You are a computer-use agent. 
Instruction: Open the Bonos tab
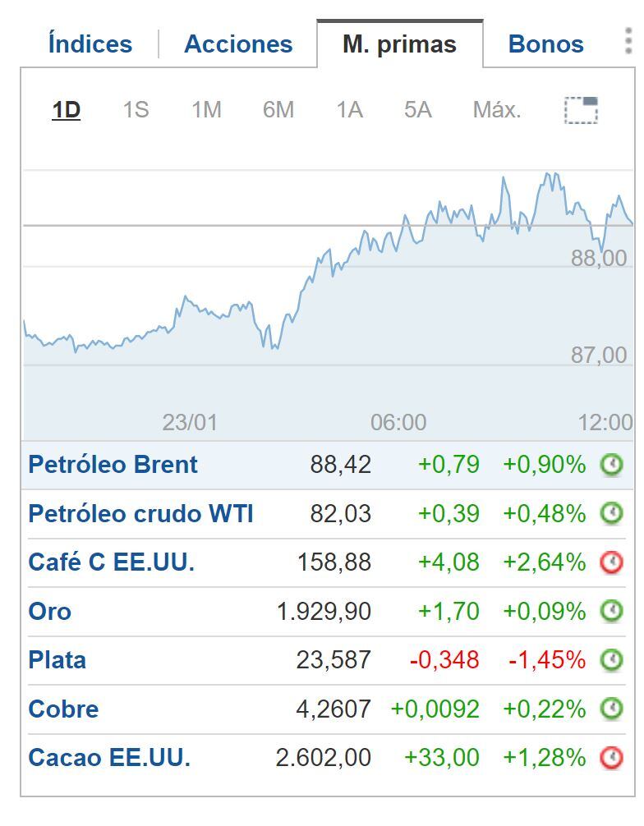point(545,44)
